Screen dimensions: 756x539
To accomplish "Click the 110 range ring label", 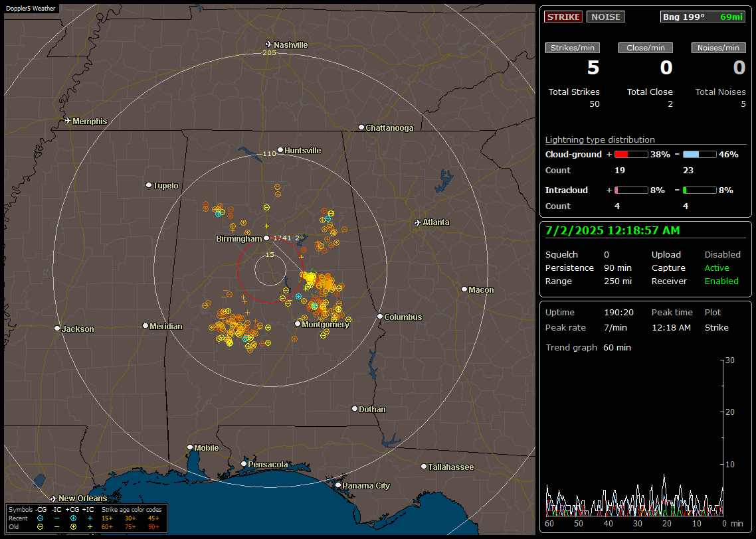I will click(x=269, y=153).
